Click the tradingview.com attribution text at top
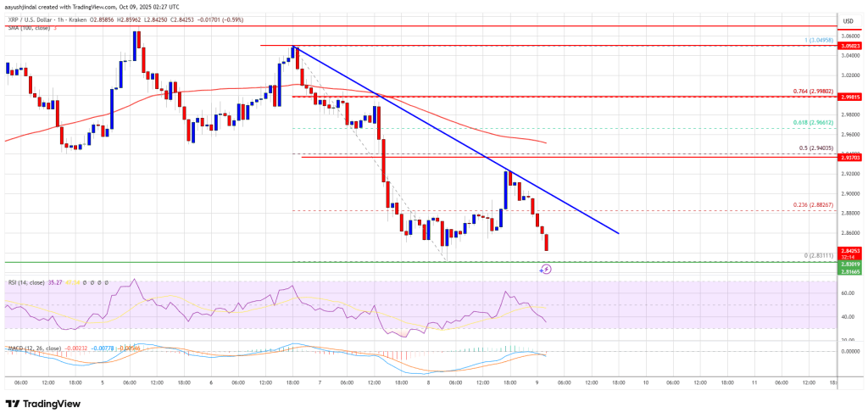868x418 pixels. pos(85,6)
